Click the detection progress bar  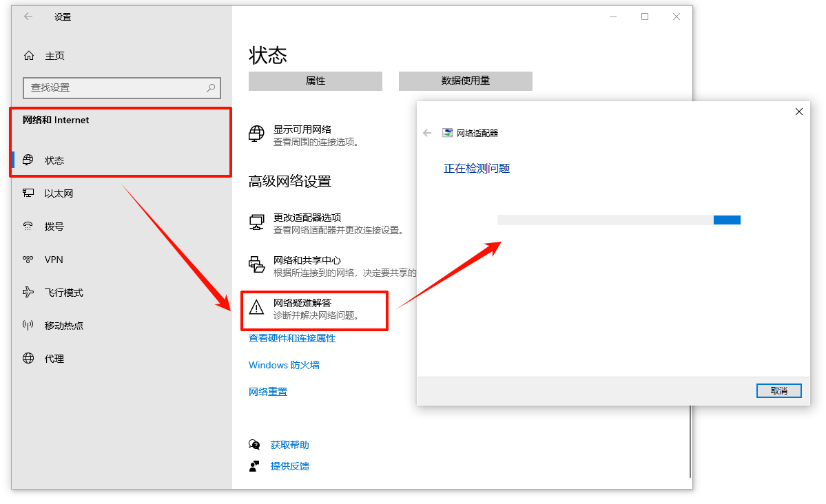click(x=618, y=220)
